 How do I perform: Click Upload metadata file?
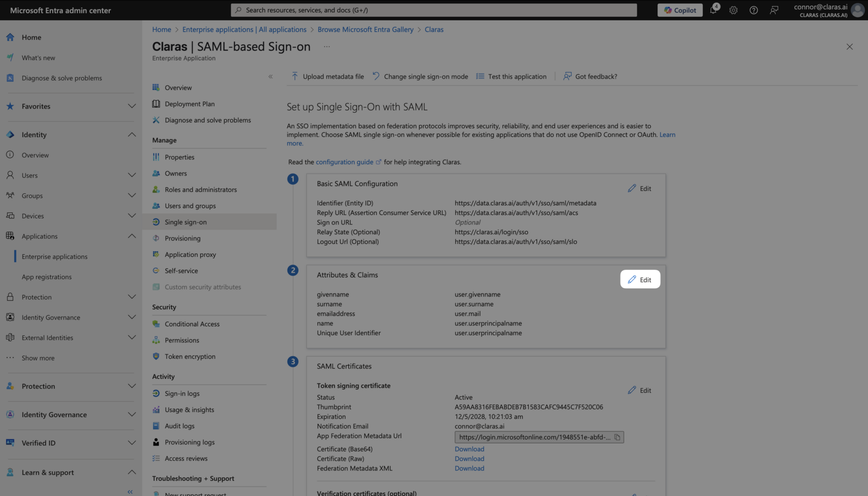point(327,76)
